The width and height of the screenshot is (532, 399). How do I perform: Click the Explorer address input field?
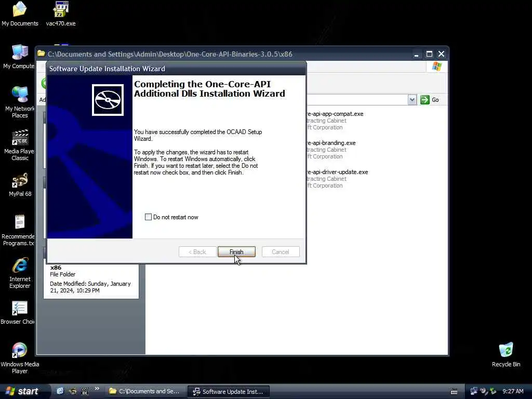356,100
